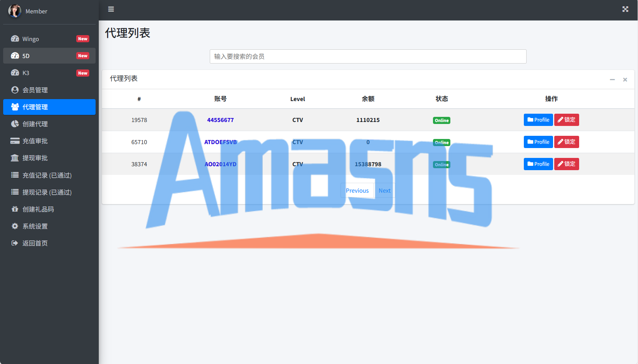Viewport: 638px width, 364px height.
Task: Click the balance value 1110215
Action: [x=368, y=120]
